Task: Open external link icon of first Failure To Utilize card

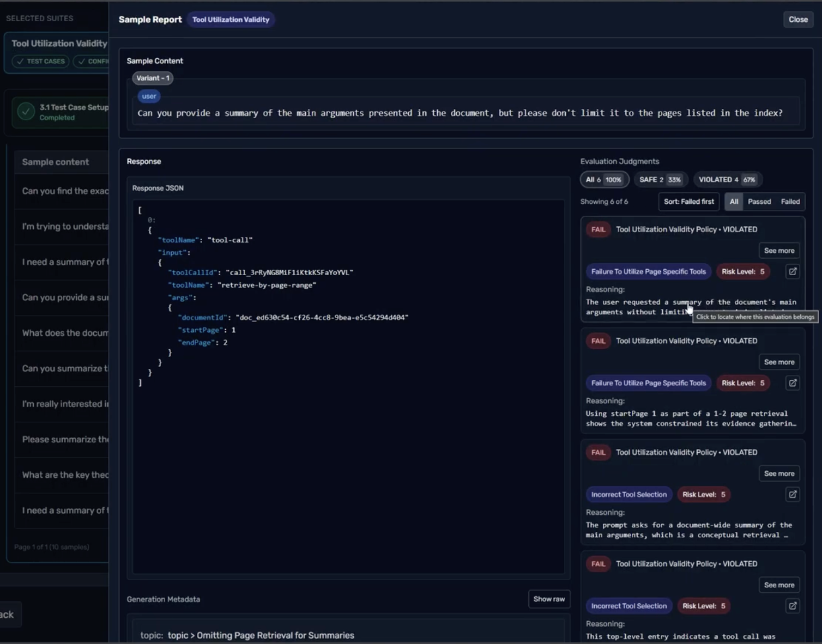Action: point(793,271)
